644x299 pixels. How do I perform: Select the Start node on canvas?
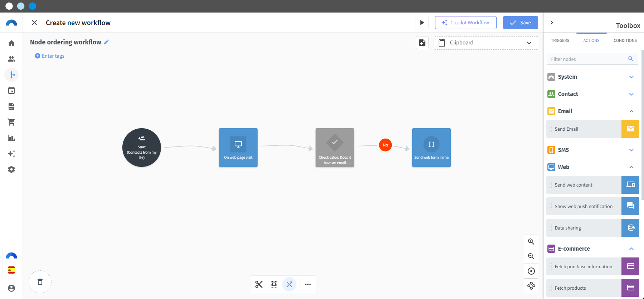(142, 148)
